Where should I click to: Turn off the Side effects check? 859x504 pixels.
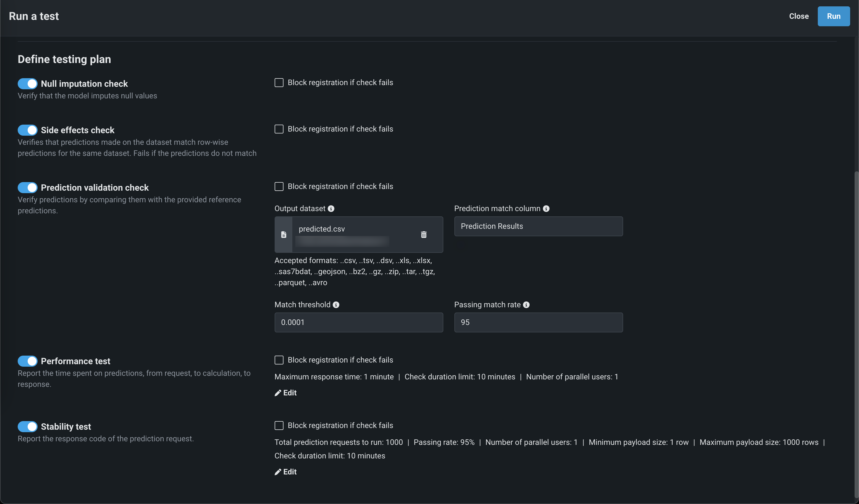click(28, 130)
